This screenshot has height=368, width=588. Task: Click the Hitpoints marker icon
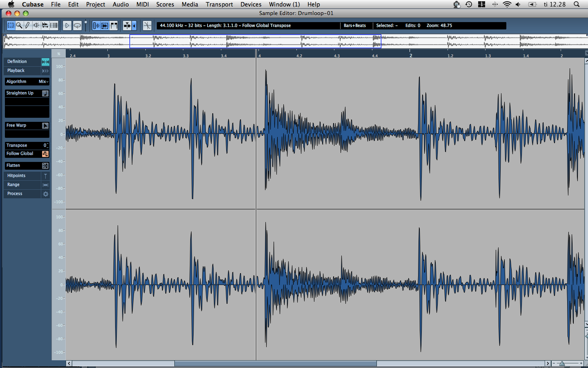tap(45, 176)
